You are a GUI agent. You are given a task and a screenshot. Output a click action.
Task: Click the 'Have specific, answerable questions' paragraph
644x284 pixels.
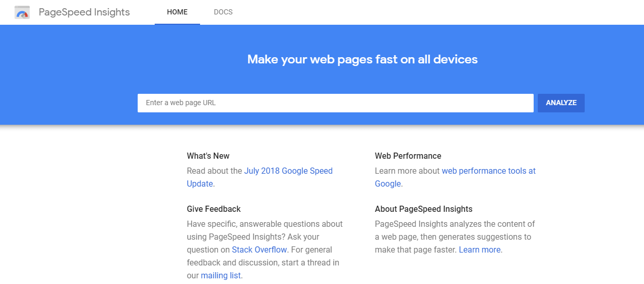click(x=265, y=249)
